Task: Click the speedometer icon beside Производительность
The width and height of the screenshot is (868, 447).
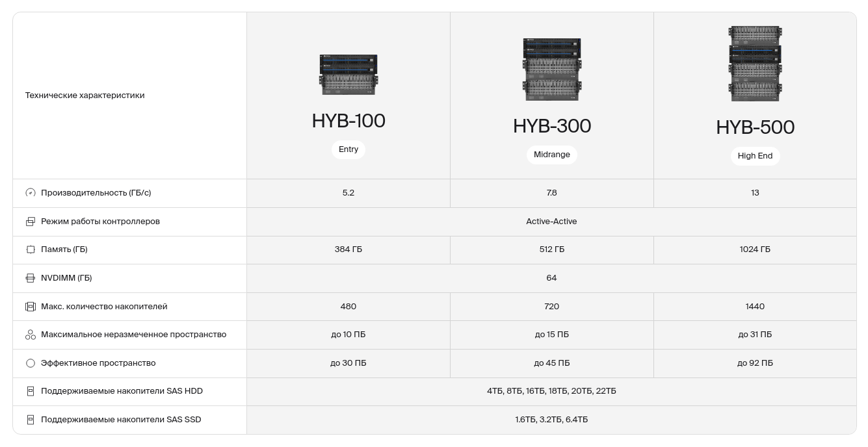Action: tap(31, 193)
